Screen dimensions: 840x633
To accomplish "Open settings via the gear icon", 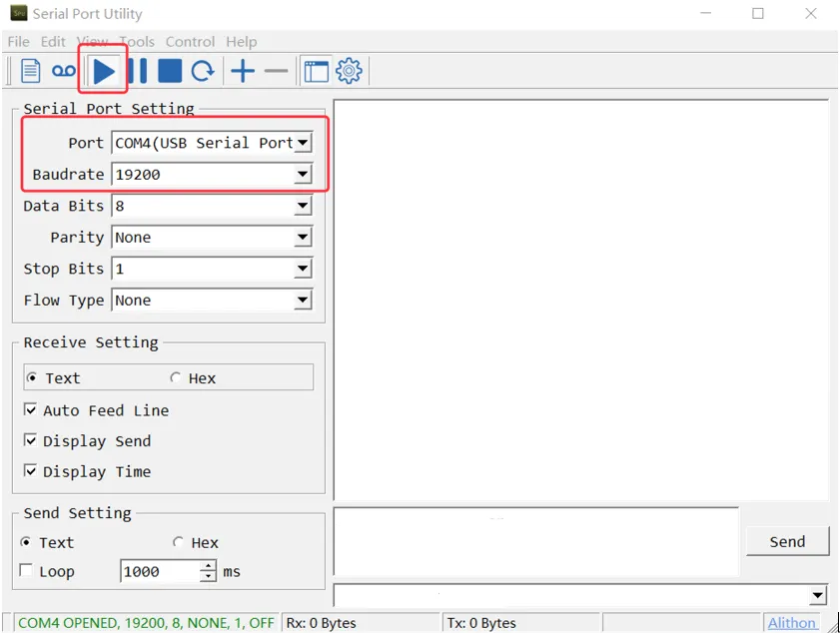I will pyautogui.click(x=349, y=71).
